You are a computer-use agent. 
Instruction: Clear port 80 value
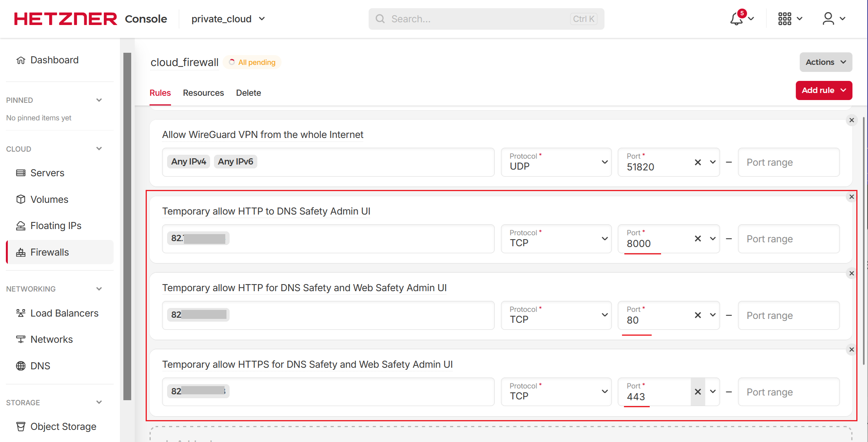pyautogui.click(x=698, y=315)
